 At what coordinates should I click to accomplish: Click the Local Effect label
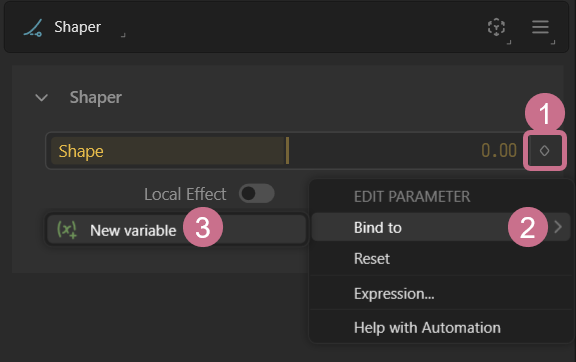pos(185,194)
